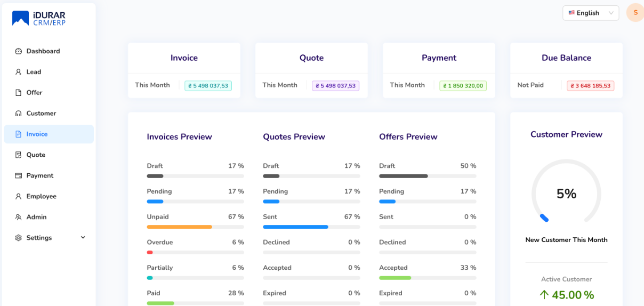644x306 pixels.
Task: Click the Invoice this month amount tag
Action: coord(208,86)
